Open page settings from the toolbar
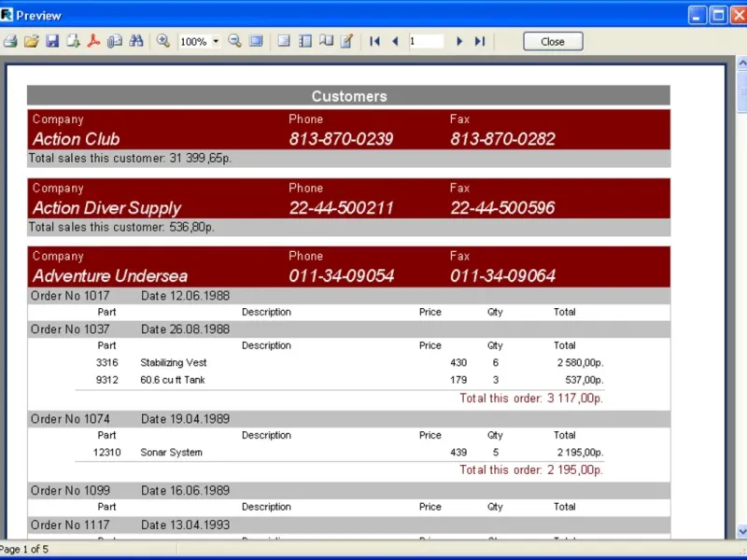747x560 pixels. coord(326,41)
